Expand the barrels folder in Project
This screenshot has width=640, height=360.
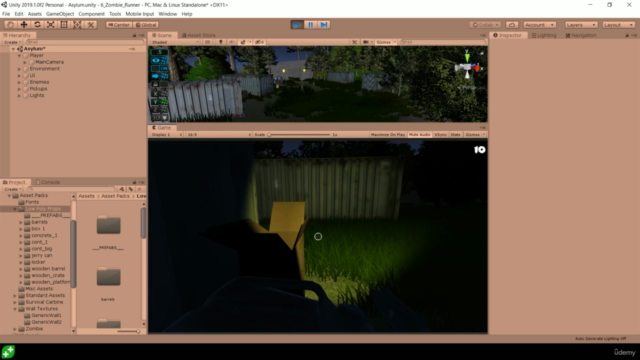point(21,222)
